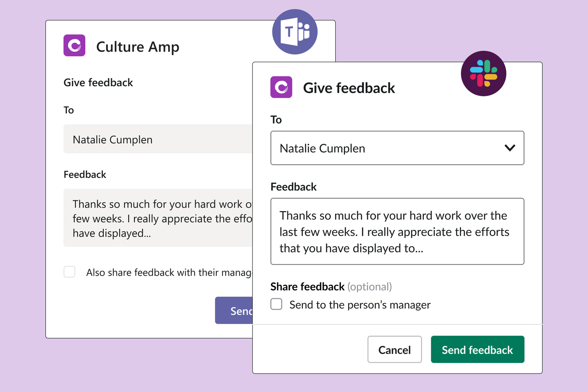Click the Microsoft Teams logo icon
This screenshot has height=392, width=588.
[x=295, y=32]
